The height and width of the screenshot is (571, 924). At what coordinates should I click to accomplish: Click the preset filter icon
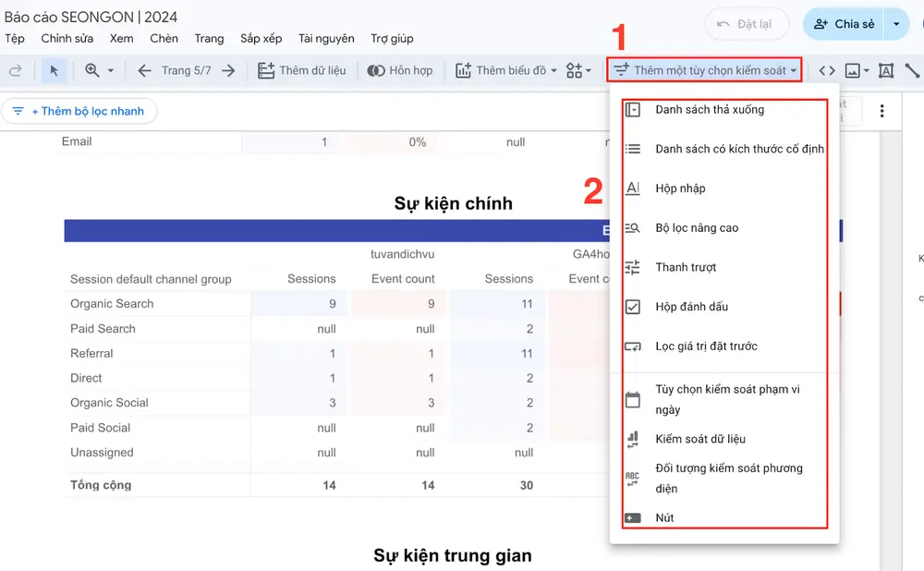632,346
